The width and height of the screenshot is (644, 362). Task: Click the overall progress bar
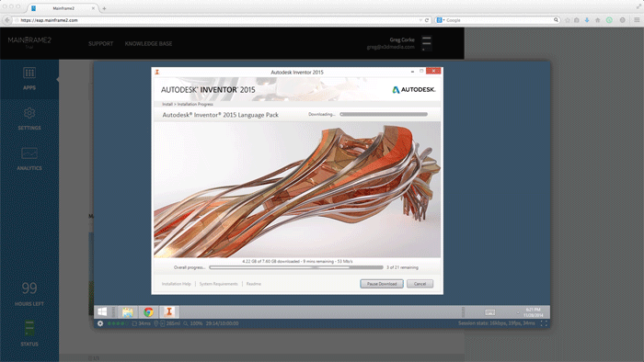coord(295,267)
